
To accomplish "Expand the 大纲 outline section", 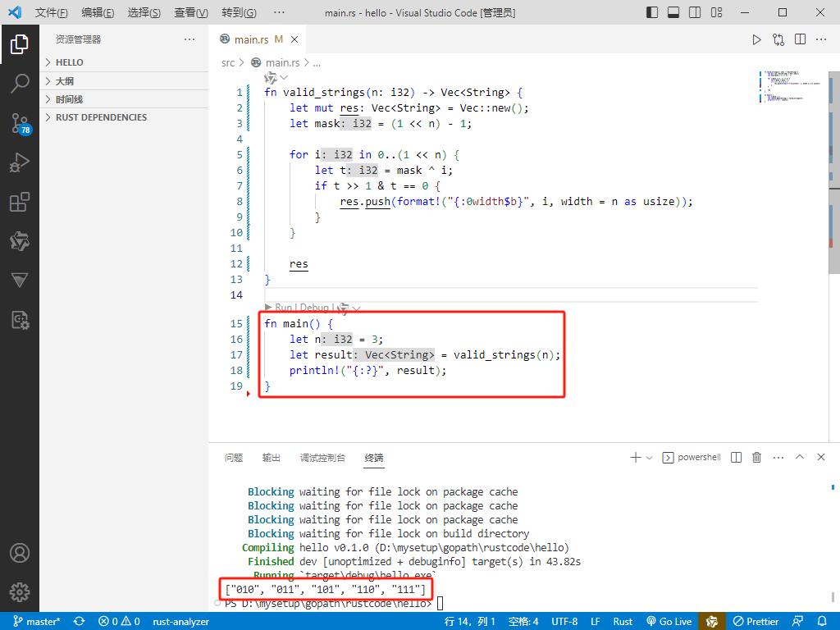I will pos(124,81).
